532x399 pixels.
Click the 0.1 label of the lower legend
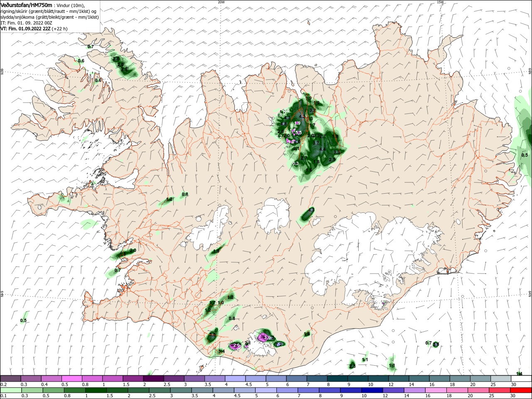tap(4, 396)
